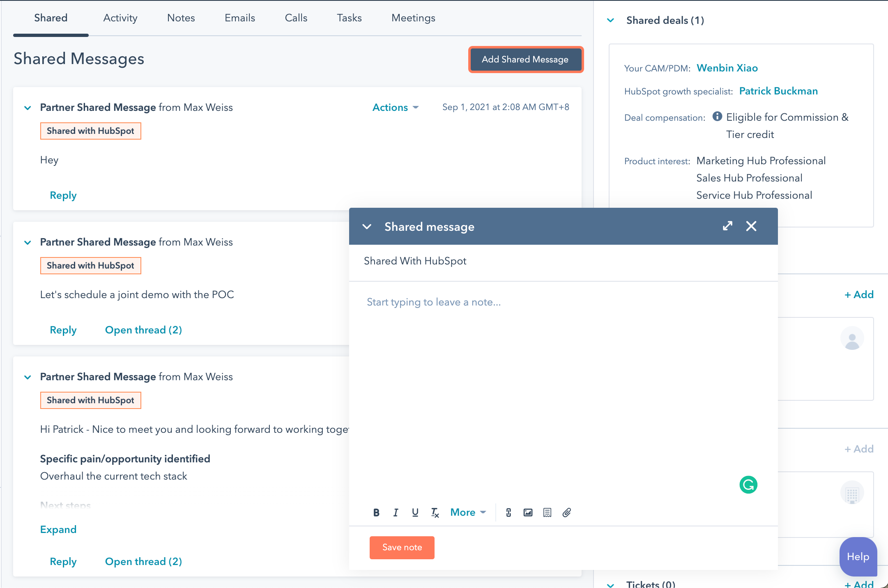
Task: Switch to the Meetings tab
Action: pyautogui.click(x=413, y=18)
